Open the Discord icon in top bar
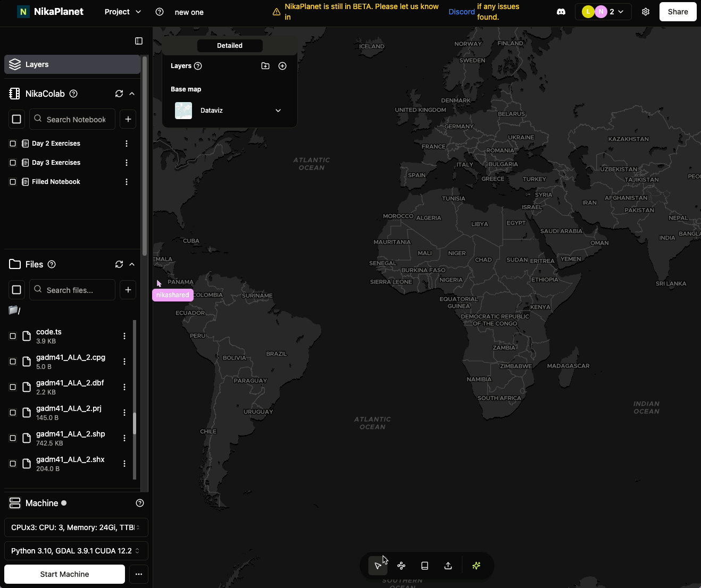Image resolution: width=701 pixels, height=588 pixels. 561,12
